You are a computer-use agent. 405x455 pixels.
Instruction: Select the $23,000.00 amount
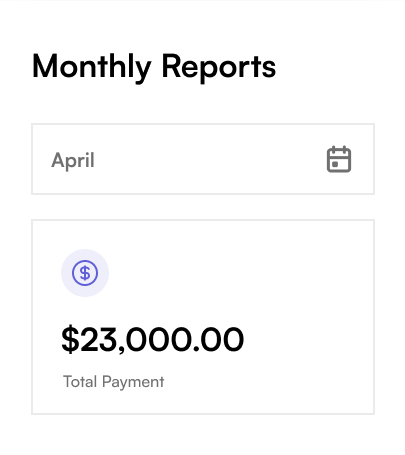click(153, 339)
